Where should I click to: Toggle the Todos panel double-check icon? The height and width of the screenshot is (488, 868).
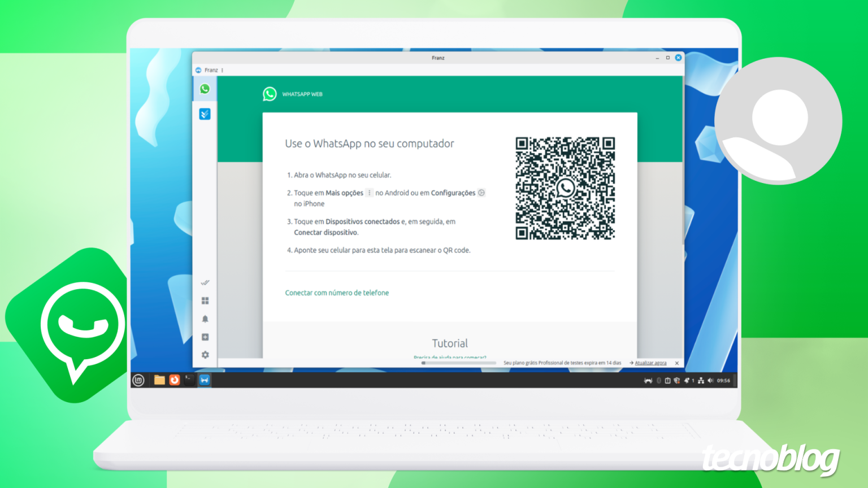point(205,282)
